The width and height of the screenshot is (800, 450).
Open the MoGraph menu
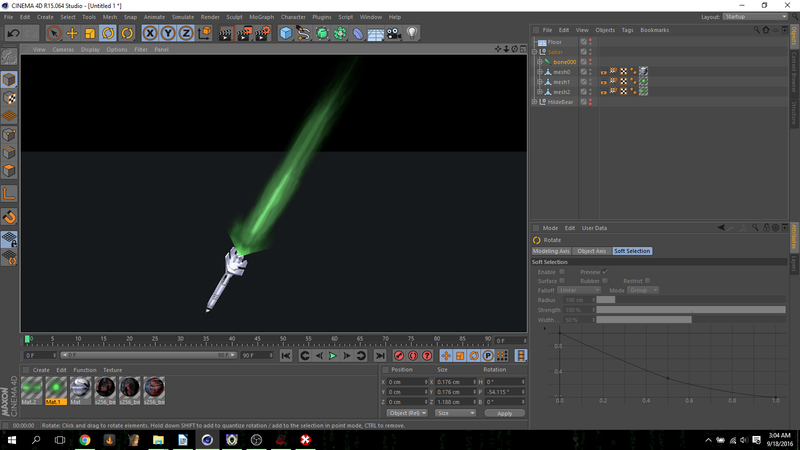coord(261,17)
